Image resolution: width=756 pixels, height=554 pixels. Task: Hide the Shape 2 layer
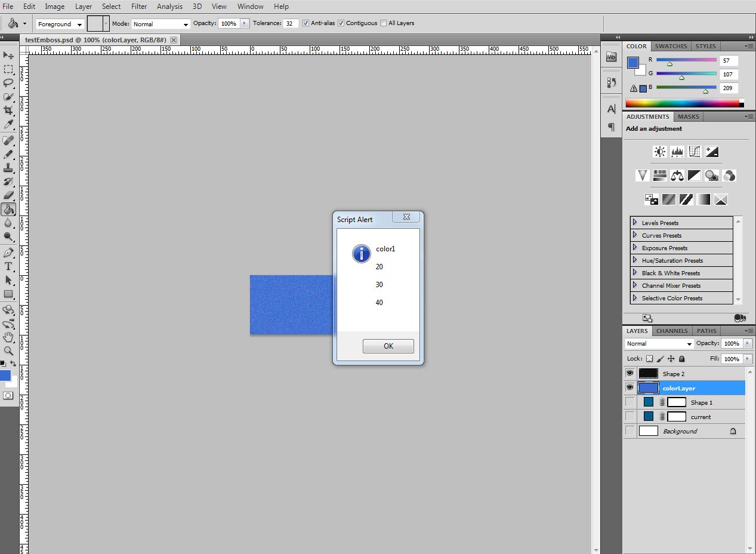coord(630,373)
